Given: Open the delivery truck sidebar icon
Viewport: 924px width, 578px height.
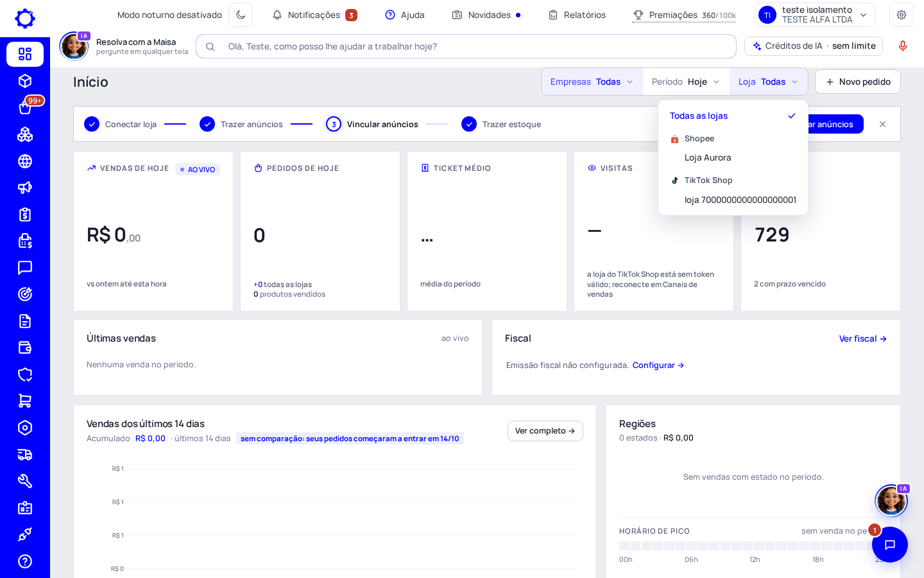Looking at the screenshot, I should click(x=25, y=455).
